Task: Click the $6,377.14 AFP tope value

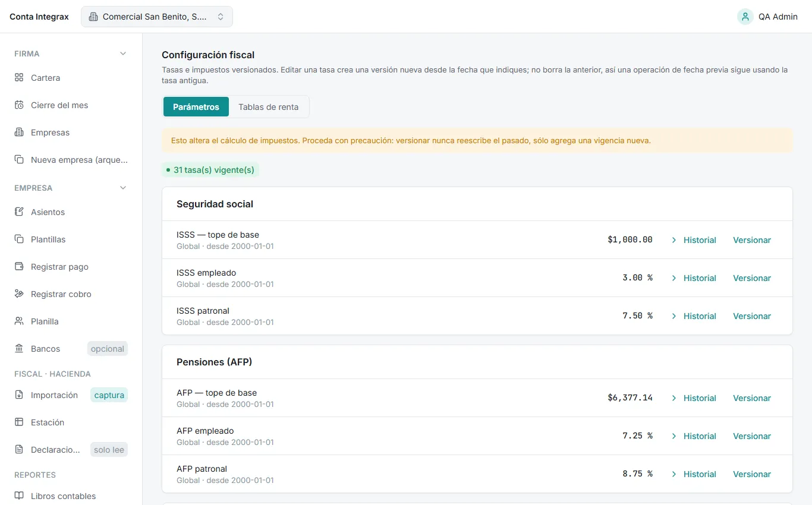Action: pyautogui.click(x=630, y=398)
